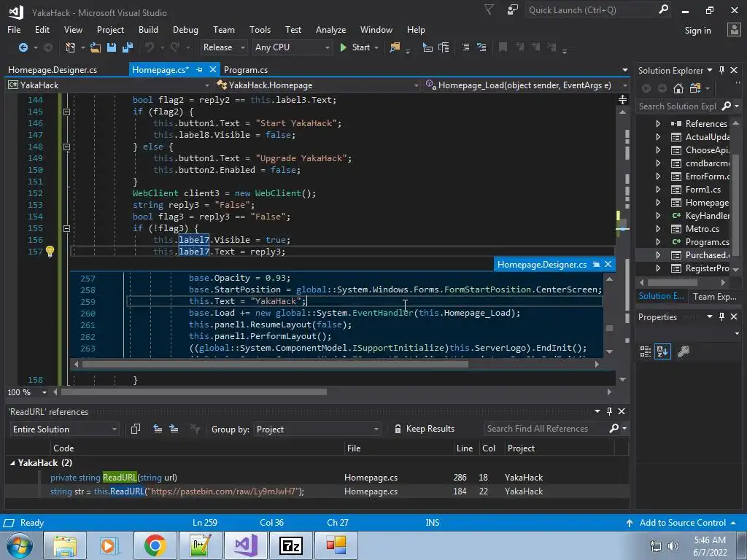Click the Save All toolbar icon

pos(128,47)
